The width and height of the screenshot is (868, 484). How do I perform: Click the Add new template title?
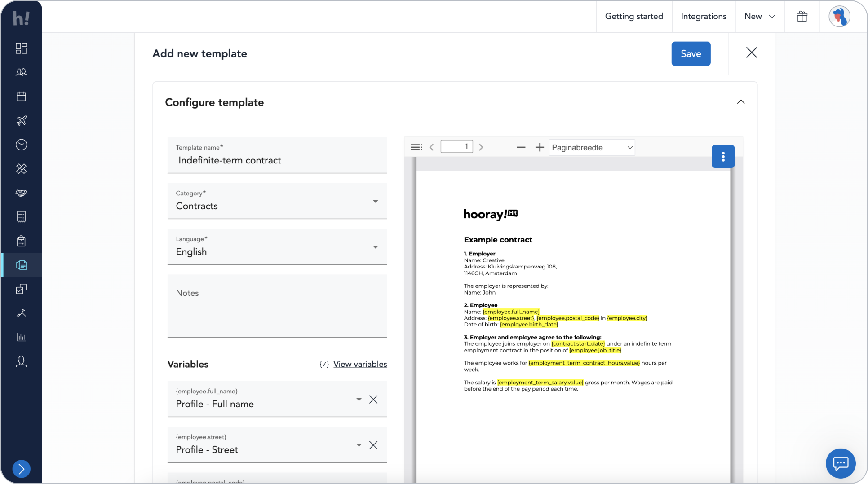pyautogui.click(x=200, y=54)
